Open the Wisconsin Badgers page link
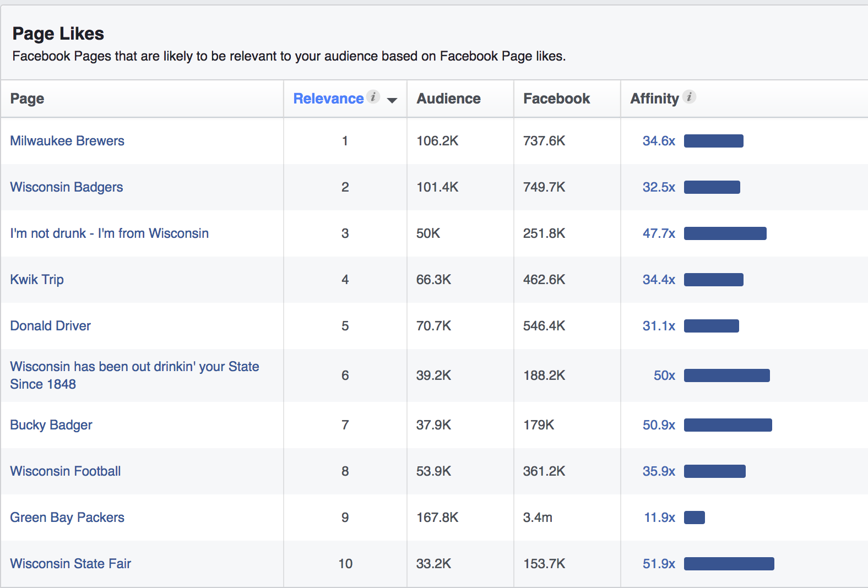868x588 pixels. point(67,187)
